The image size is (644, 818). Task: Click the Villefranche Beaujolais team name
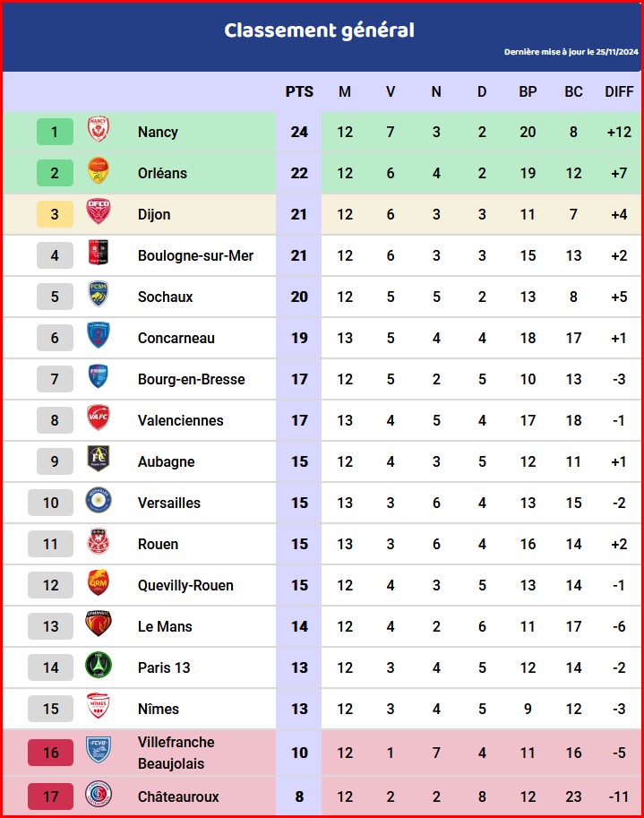pos(176,753)
